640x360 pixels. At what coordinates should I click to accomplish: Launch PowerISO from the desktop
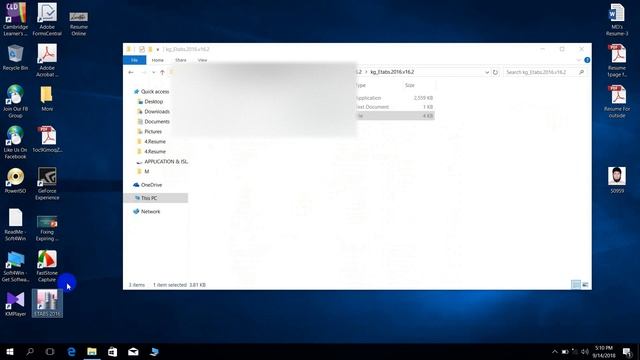point(16,180)
